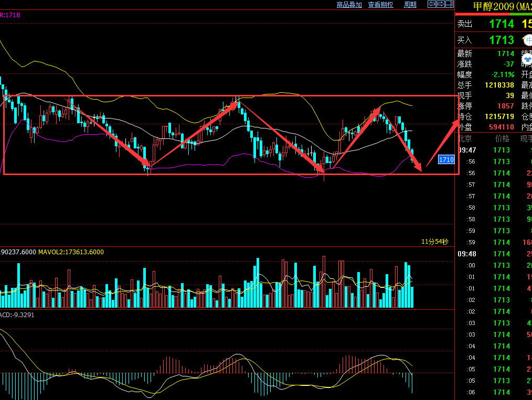
Task: Select the 涨跌 value -37
Action: tap(508, 64)
